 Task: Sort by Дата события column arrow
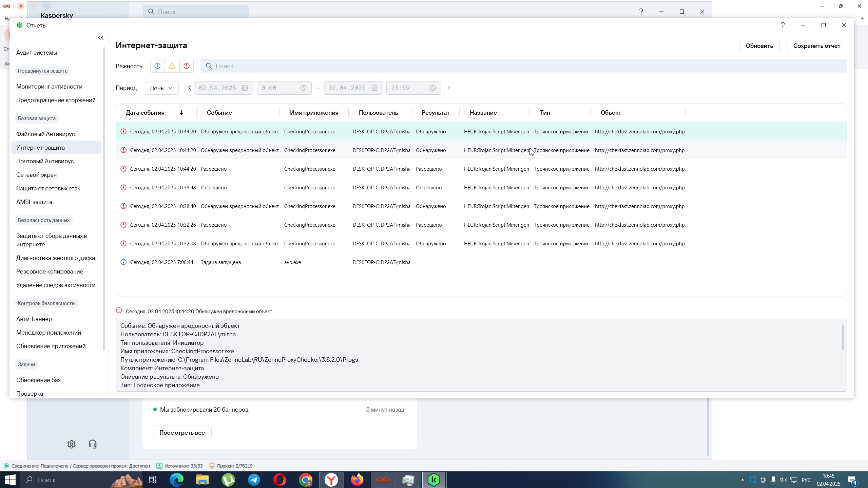point(182,112)
